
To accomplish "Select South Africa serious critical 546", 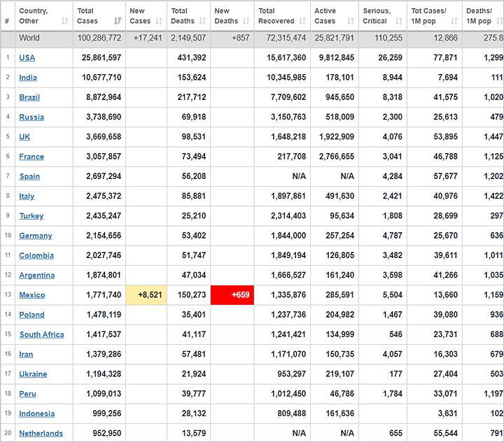I will pos(395,335).
